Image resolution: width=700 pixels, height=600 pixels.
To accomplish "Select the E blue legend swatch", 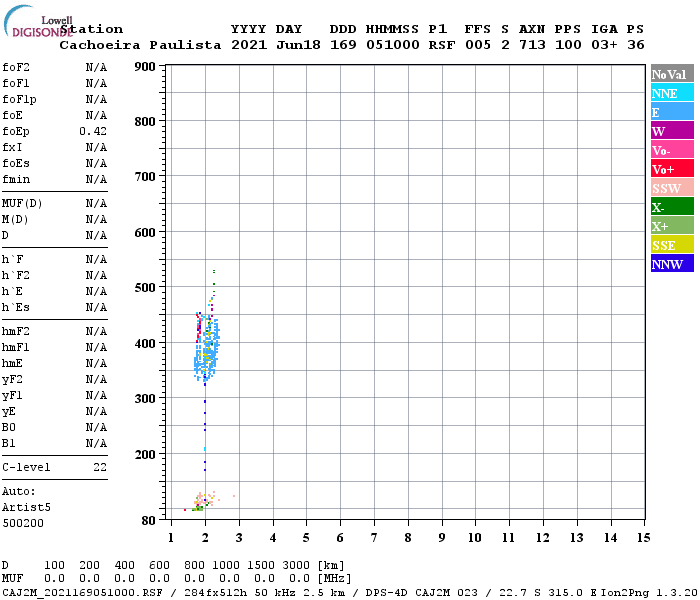I will 672,112.
